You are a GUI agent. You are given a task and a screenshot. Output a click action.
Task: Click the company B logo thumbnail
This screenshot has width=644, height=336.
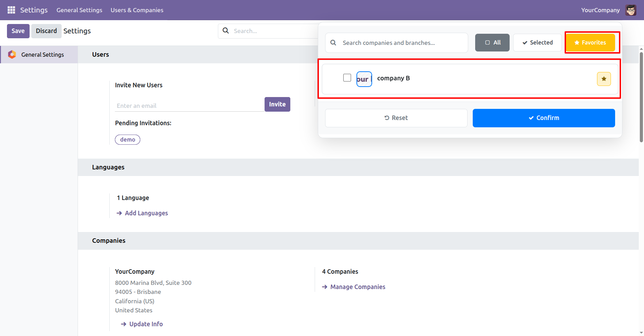pos(364,79)
